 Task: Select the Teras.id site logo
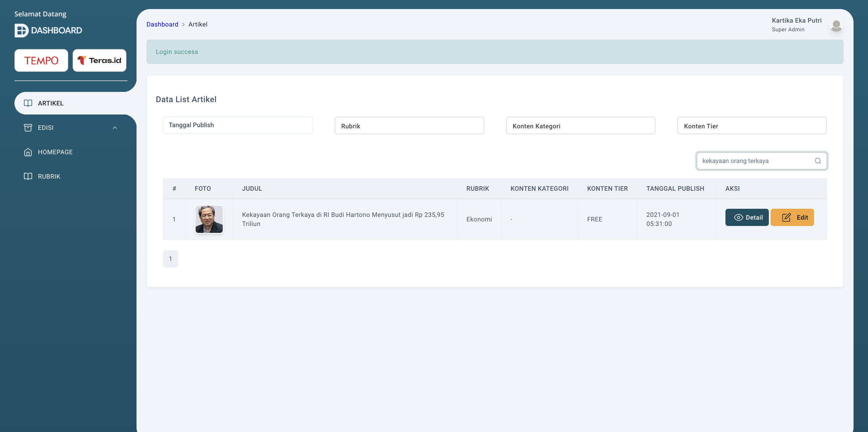click(99, 61)
